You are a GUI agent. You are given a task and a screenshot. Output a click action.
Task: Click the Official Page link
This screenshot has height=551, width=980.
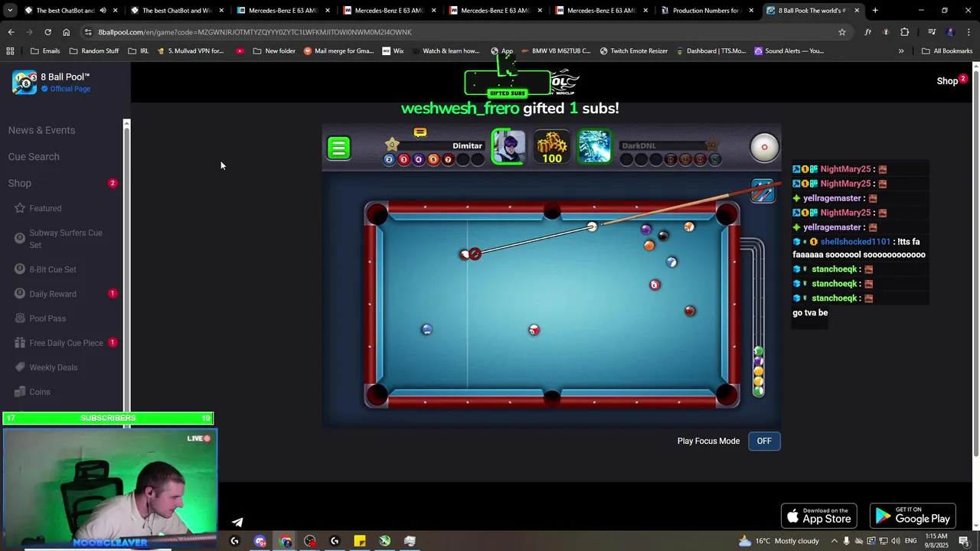click(70, 89)
